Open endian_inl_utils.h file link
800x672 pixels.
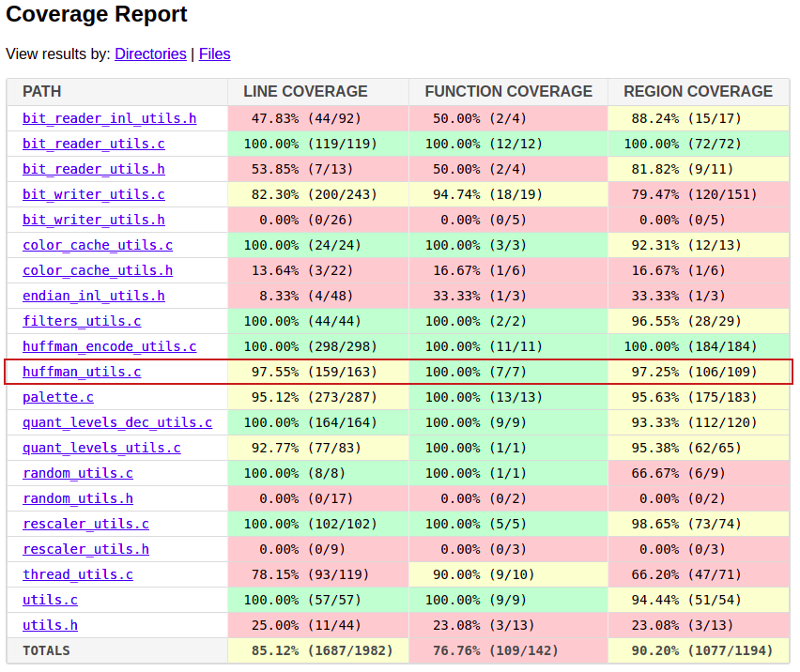click(x=93, y=296)
